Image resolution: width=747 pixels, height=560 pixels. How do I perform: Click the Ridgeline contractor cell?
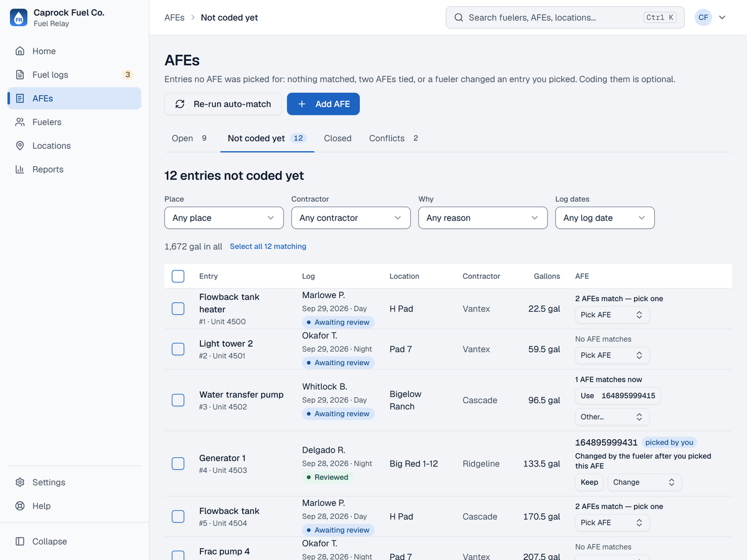481,464
